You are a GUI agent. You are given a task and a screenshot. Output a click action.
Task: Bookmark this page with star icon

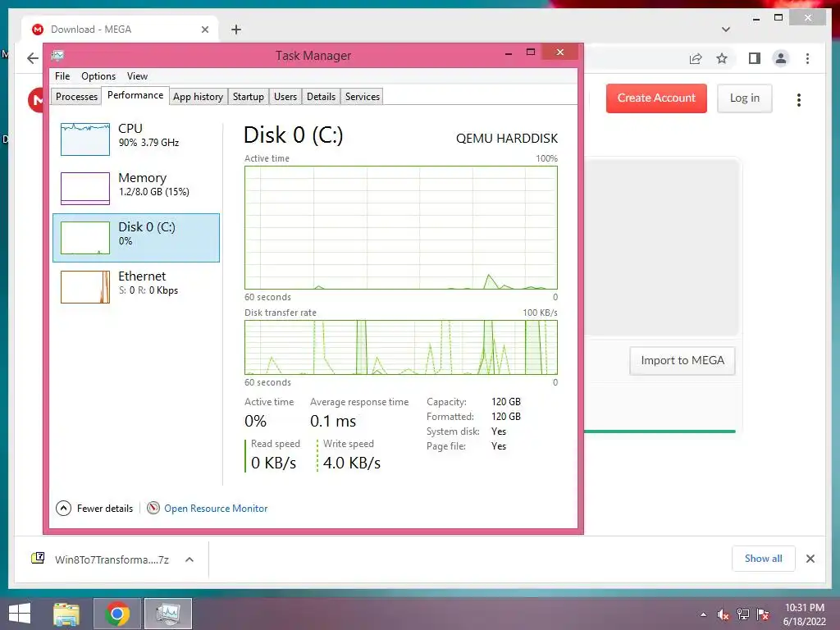pos(722,58)
